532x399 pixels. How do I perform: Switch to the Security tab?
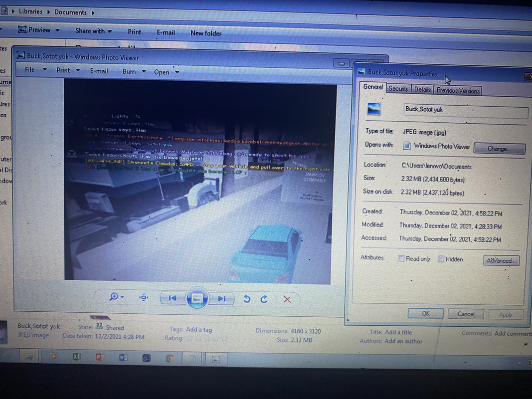398,89
